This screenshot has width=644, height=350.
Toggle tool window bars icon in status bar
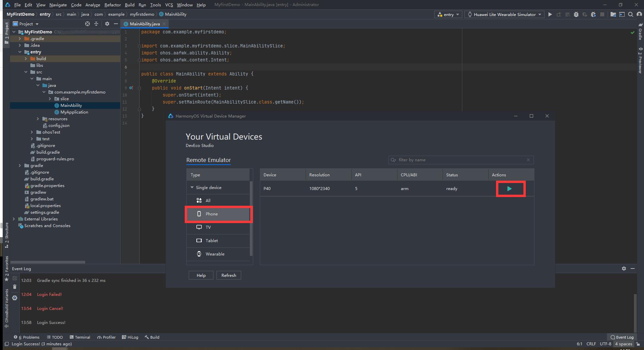[x=6, y=344]
